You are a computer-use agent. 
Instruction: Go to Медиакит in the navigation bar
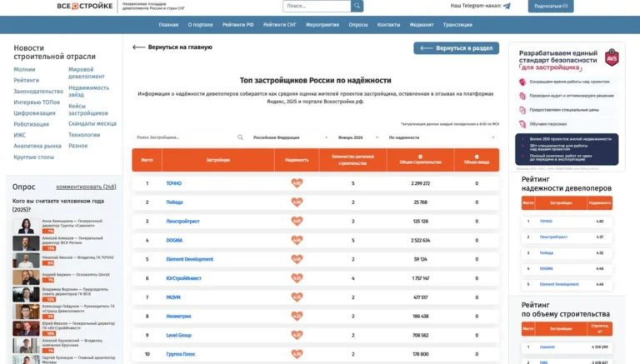(x=422, y=25)
